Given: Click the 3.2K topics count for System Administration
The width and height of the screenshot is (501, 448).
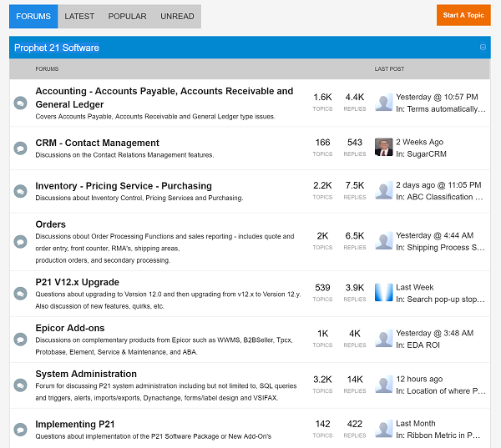Looking at the screenshot, I should [x=322, y=380].
